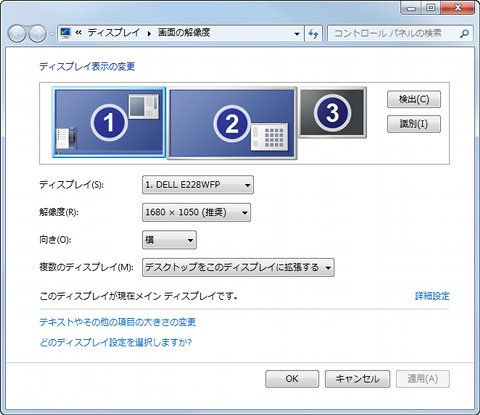480x415 pixels.
Task: Open the テキストやその他の項目の大きさの変更 link
Action: click(118, 322)
